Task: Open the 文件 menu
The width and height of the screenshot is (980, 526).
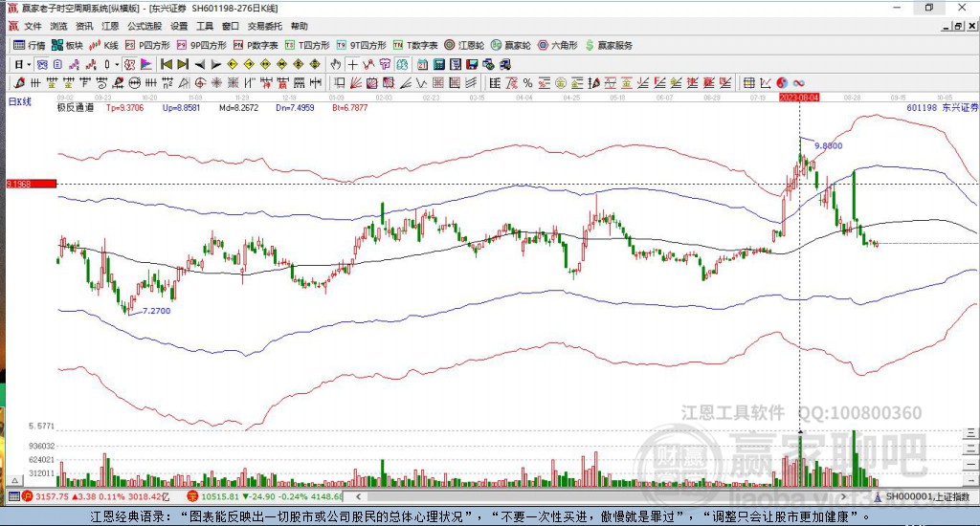Action: click(33, 26)
